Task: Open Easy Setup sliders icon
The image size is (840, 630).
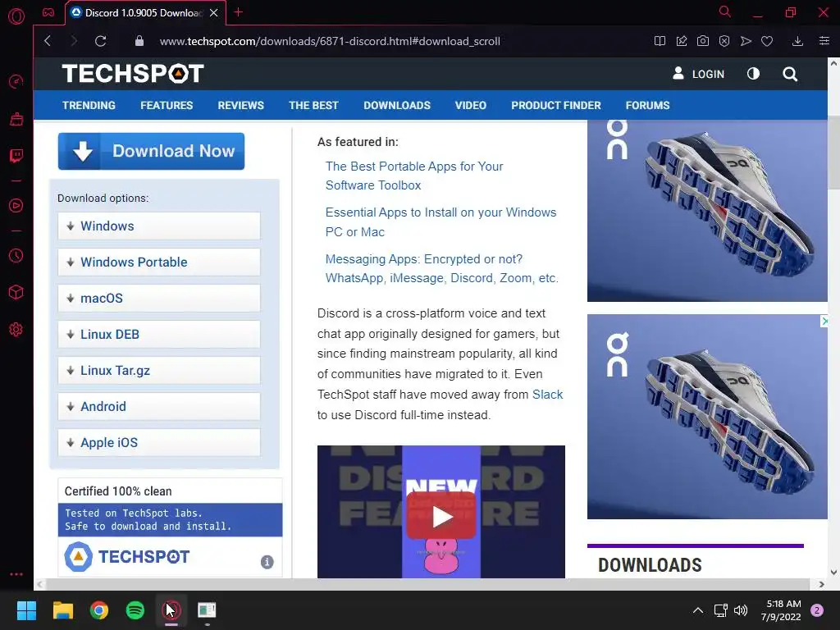Action: [824, 41]
